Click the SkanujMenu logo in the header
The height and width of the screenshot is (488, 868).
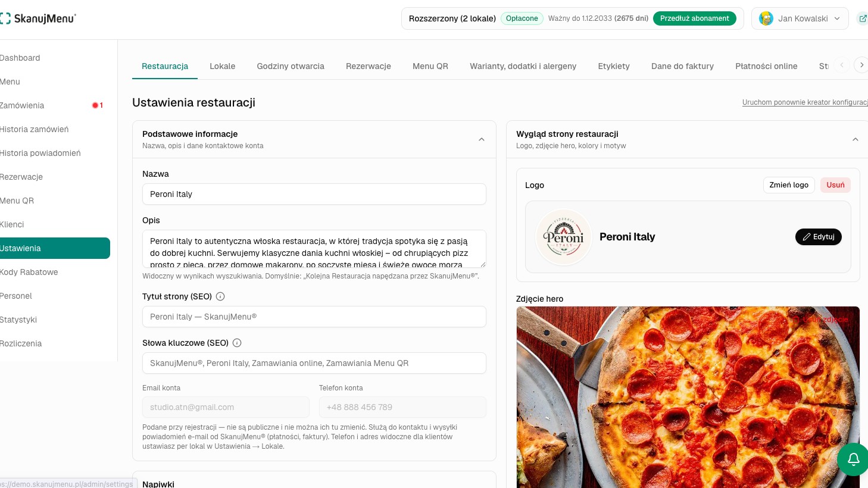(38, 18)
